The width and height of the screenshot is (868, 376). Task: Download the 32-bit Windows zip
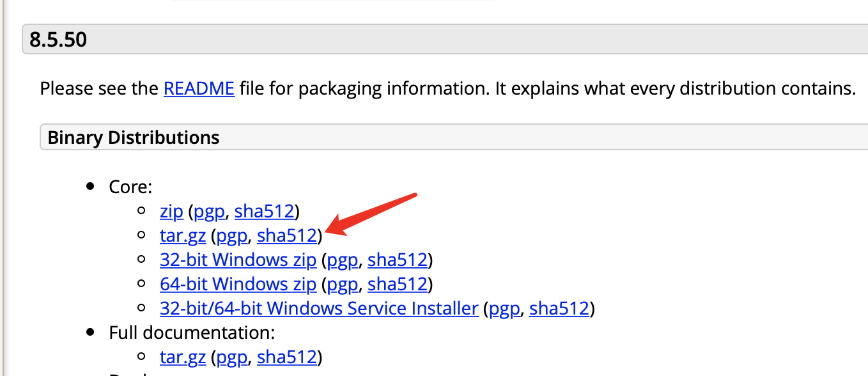pos(238,260)
